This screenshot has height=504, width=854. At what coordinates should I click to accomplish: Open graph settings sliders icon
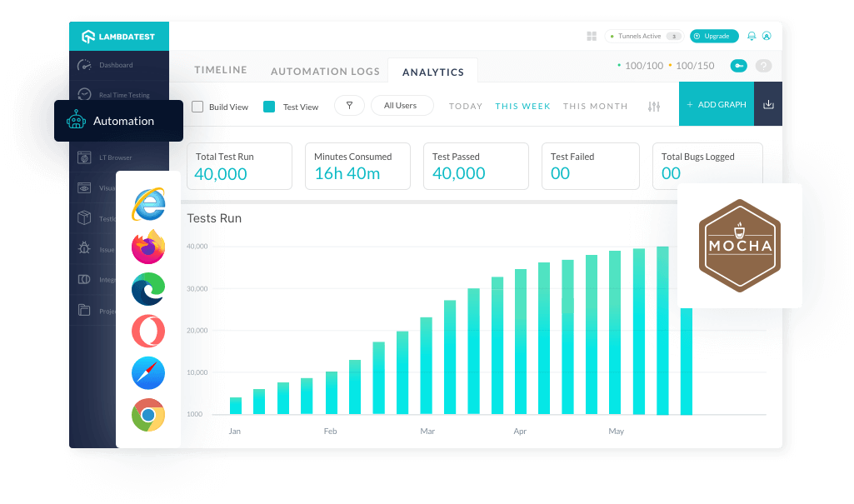(x=653, y=106)
